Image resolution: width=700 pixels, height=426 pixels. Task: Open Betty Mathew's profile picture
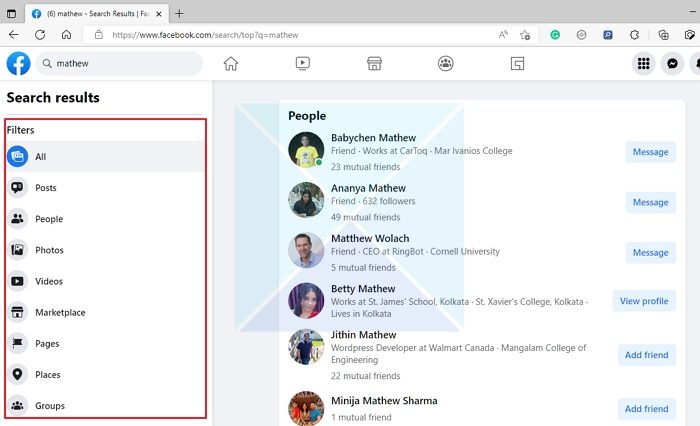point(306,301)
